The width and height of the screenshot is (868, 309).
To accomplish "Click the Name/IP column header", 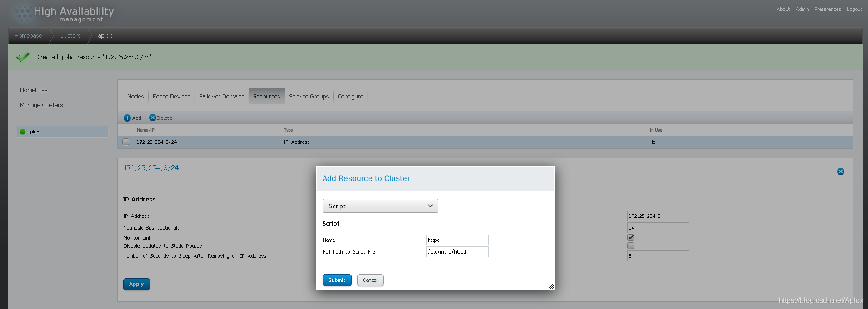I will click(145, 130).
